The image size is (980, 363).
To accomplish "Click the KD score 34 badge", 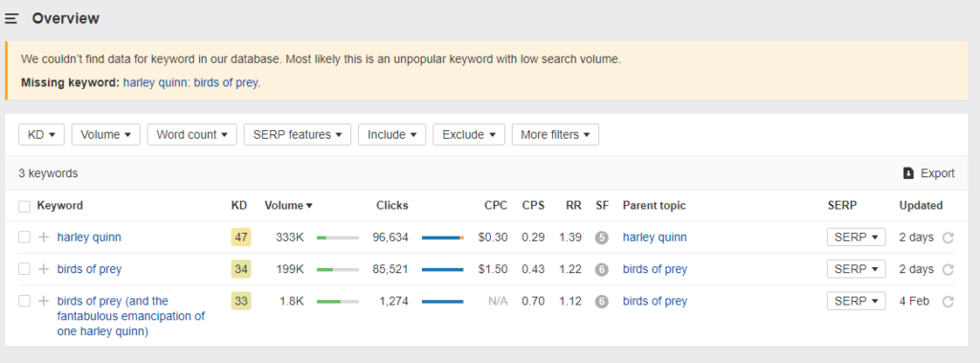I will [x=240, y=269].
